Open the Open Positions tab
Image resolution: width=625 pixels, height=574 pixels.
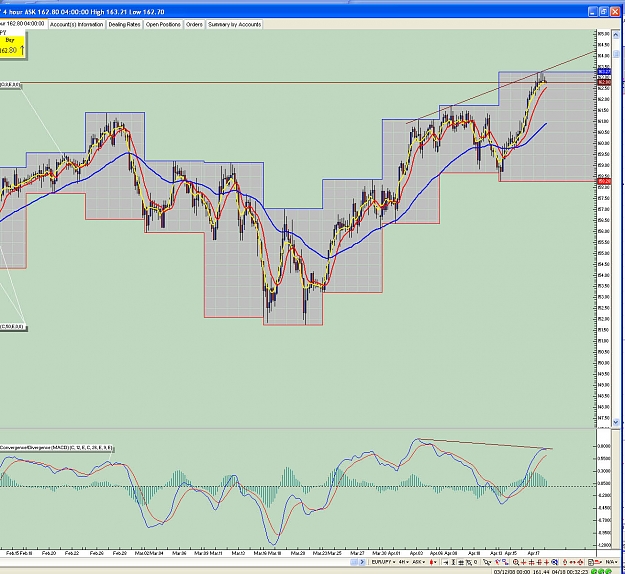click(163, 24)
